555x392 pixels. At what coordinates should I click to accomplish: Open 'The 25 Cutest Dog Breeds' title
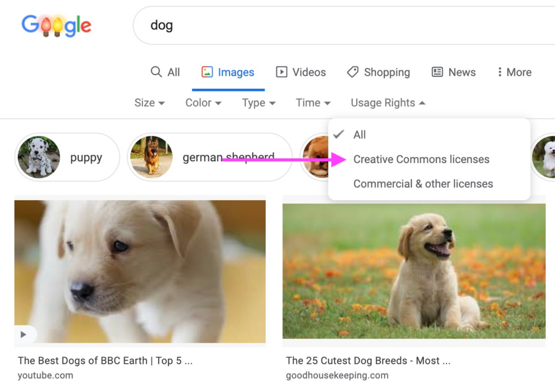pos(368,361)
